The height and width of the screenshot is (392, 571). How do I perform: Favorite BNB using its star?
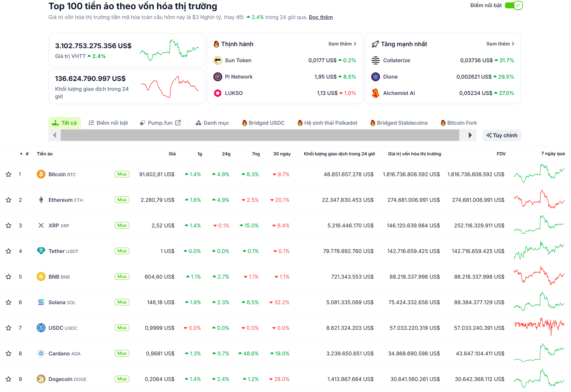click(x=9, y=277)
